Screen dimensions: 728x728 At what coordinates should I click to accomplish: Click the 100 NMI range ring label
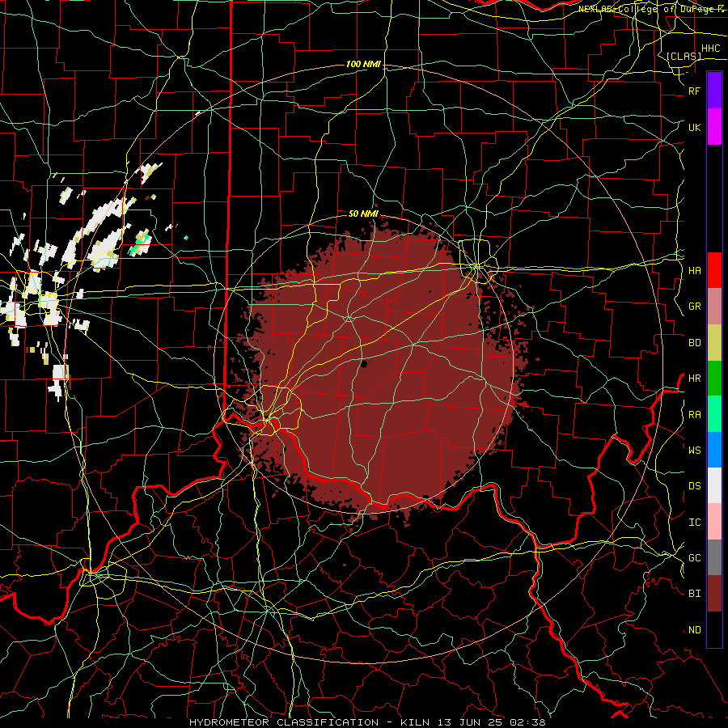pos(363,64)
